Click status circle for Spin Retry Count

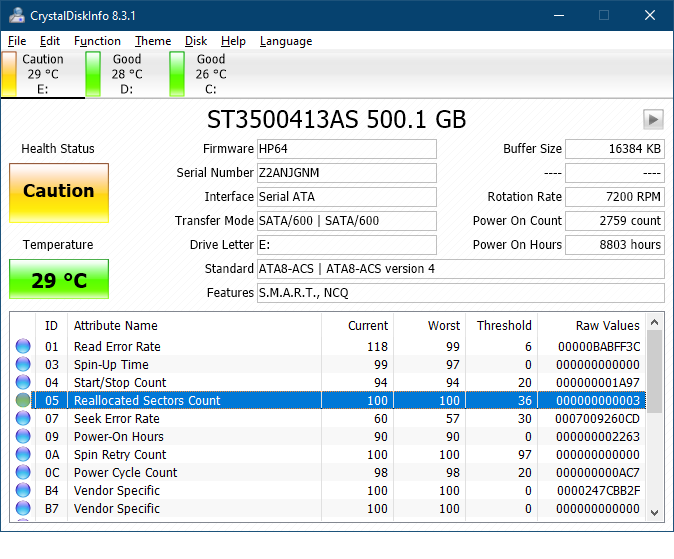tap(23, 455)
